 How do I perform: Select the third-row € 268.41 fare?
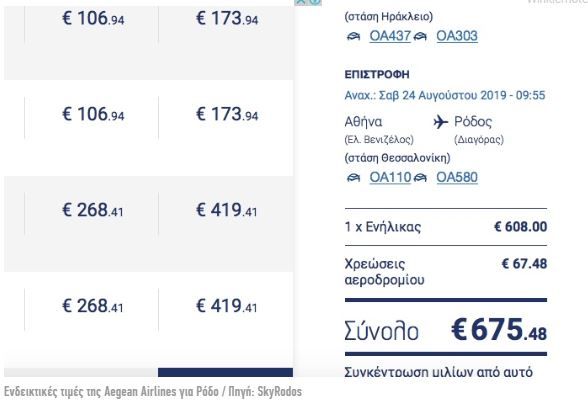click(x=92, y=210)
